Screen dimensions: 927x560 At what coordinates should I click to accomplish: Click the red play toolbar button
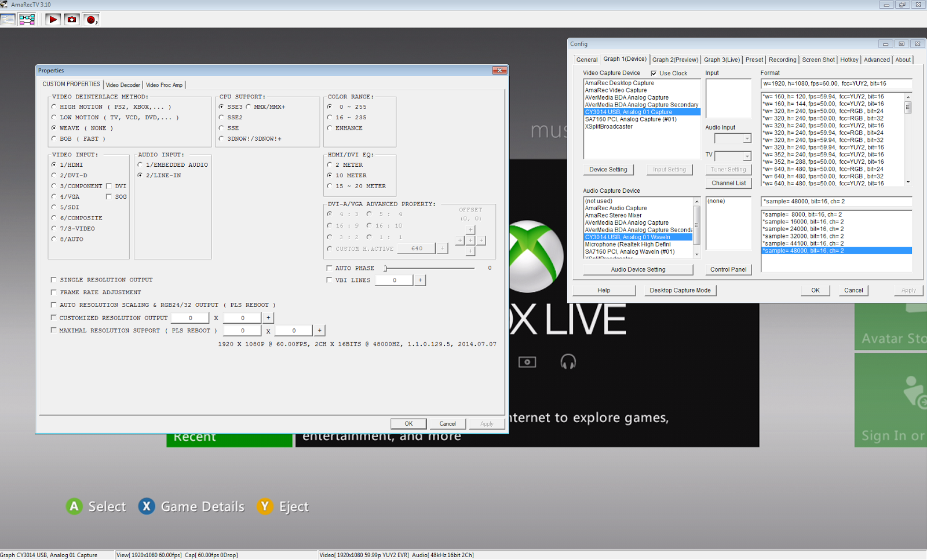coord(53,19)
